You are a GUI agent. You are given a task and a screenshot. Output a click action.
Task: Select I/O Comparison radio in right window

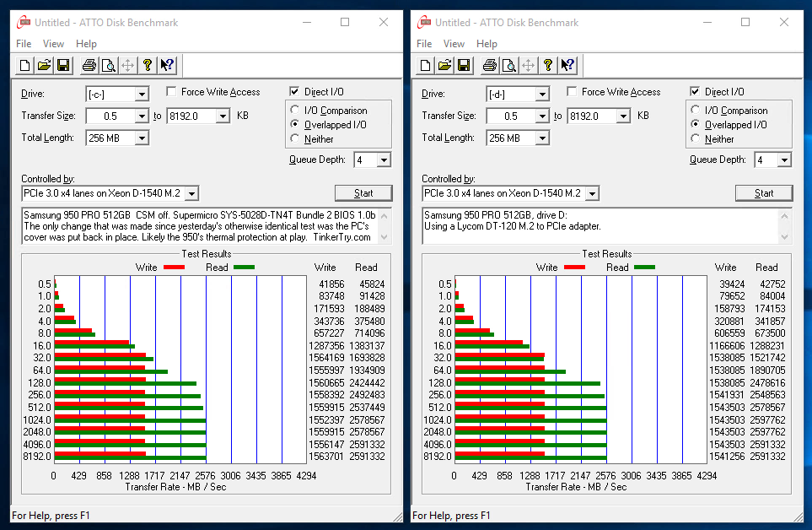tap(696, 110)
